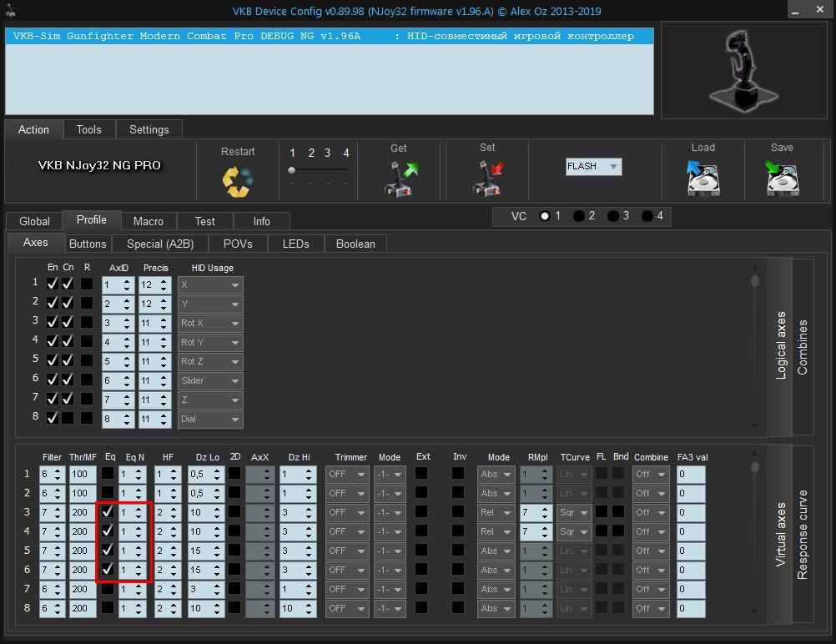Click the Filter field for virtual axis 1
836x644 pixels.
[x=53, y=475]
